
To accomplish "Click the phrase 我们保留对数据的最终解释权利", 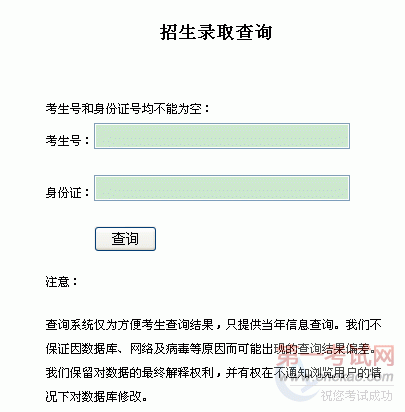I will click(x=129, y=373).
